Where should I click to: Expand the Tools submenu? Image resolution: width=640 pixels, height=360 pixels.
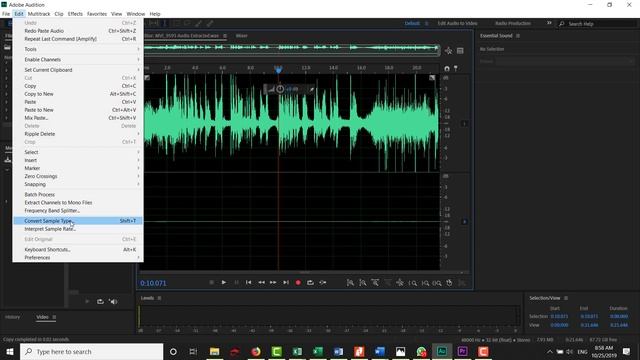[78, 49]
